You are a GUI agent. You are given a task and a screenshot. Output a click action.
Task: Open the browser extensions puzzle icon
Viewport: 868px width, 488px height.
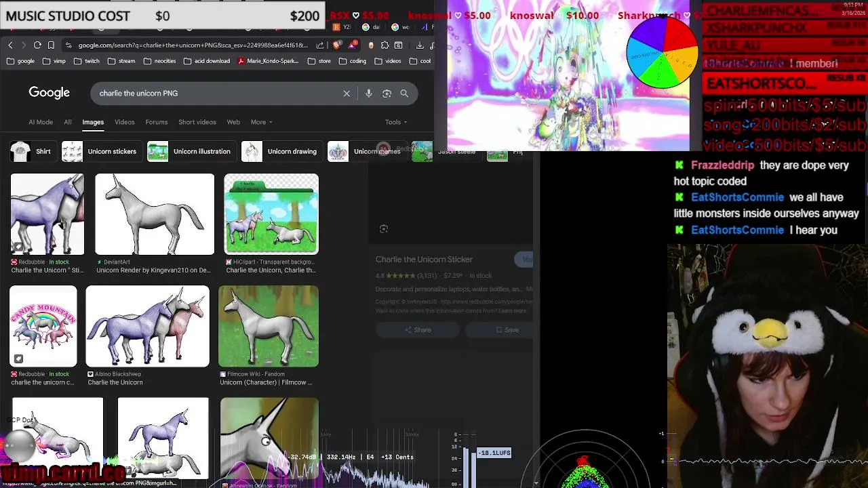point(385,45)
